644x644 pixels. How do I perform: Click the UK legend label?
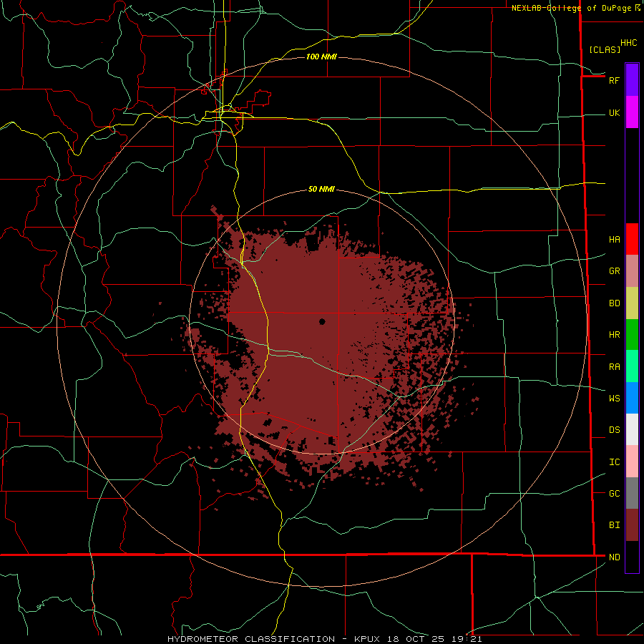point(615,113)
